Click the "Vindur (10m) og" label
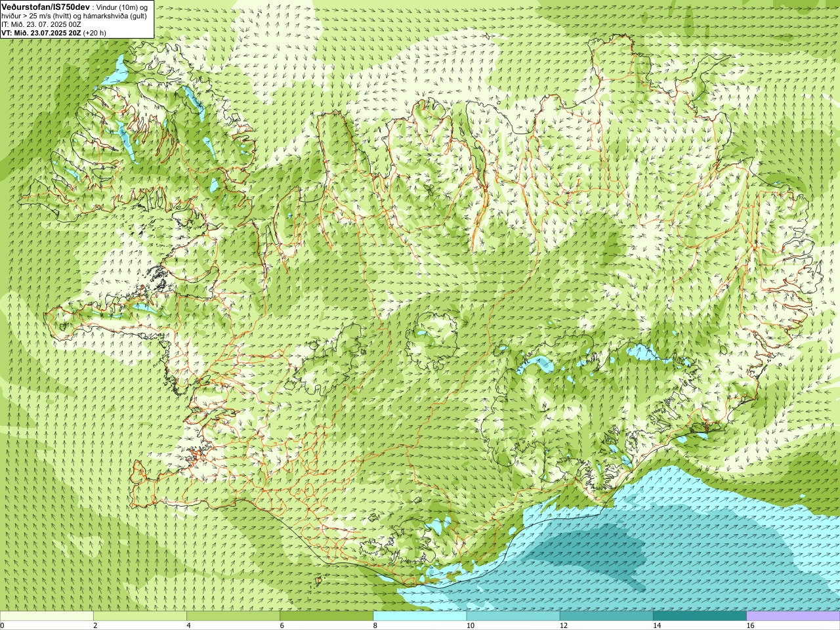The height and width of the screenshot is (630, 840). click(122, 7)
